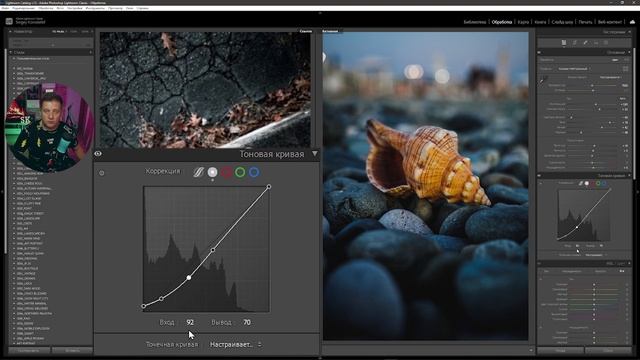Open the Файл menu

(5, 8)
